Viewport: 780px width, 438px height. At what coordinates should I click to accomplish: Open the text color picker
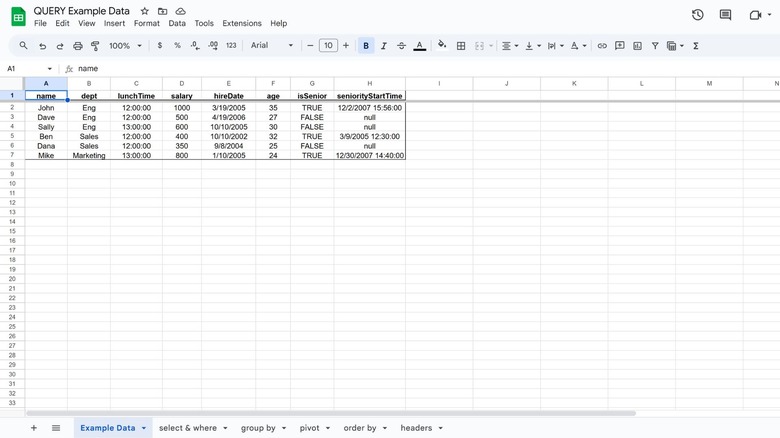coord(419,46)
